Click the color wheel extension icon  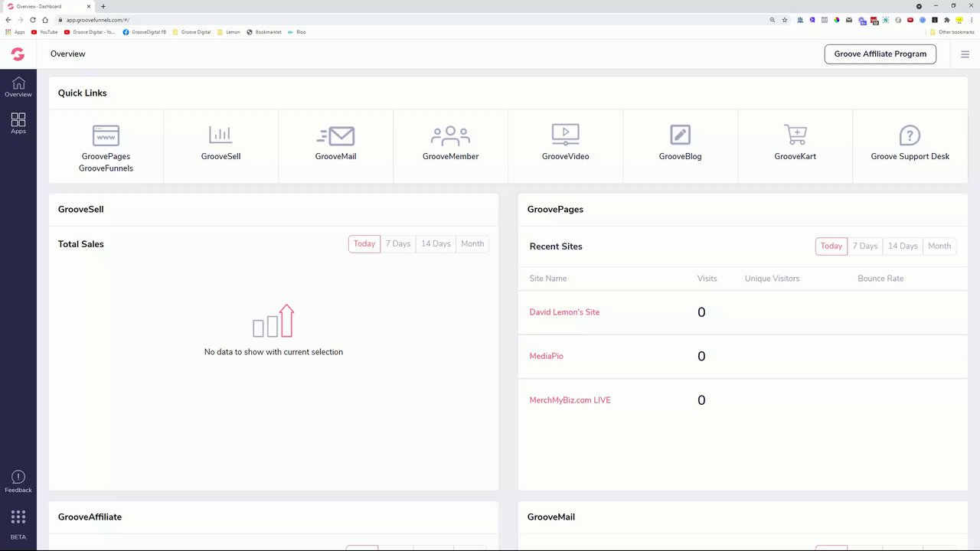click(837, 20)
